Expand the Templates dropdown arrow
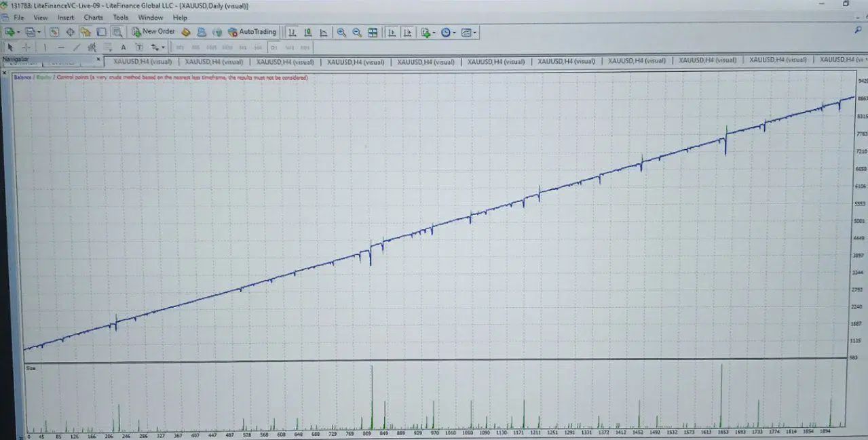The width and height of the screenshot is (868, 440). point(474,32)
